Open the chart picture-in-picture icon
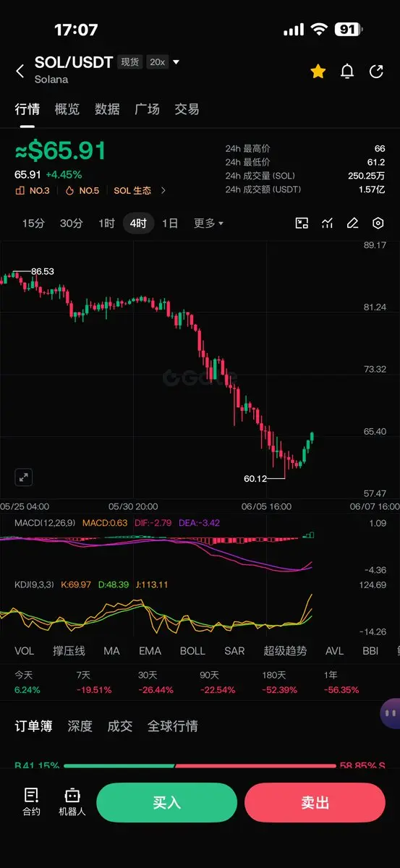Viewport: 400px width, 868px height. [302, 224]
